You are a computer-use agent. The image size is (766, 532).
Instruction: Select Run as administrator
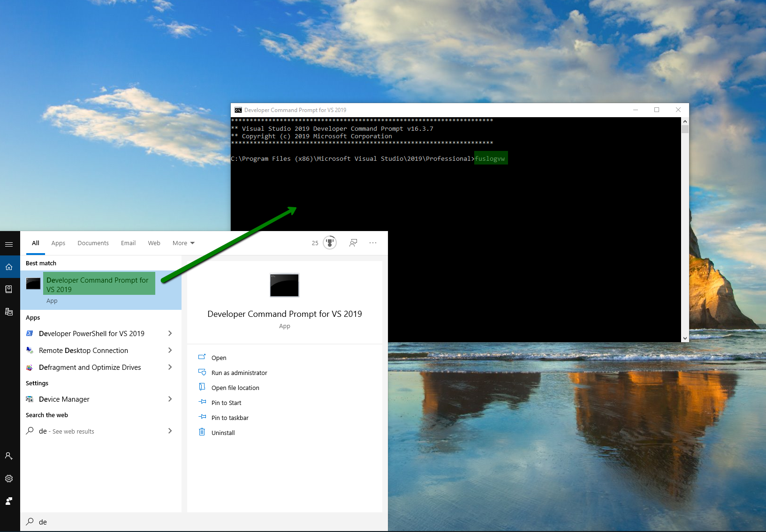click(x=239, y=372)
